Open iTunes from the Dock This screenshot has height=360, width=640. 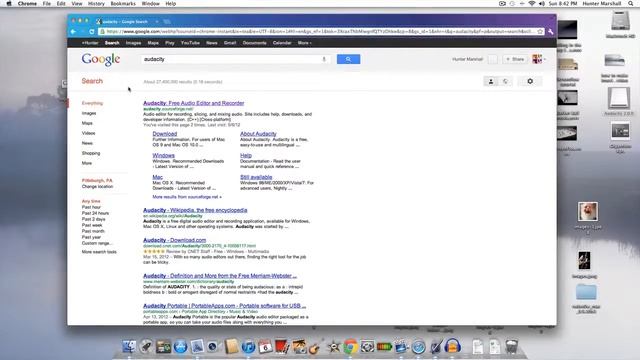[248, 347]
